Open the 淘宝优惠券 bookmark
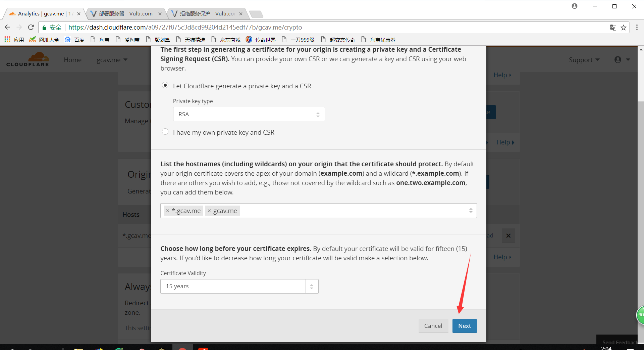644x350 pixels. tap(378, 40)
